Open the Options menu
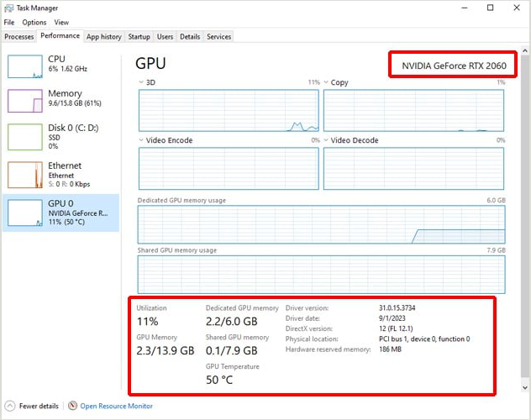 34,23
